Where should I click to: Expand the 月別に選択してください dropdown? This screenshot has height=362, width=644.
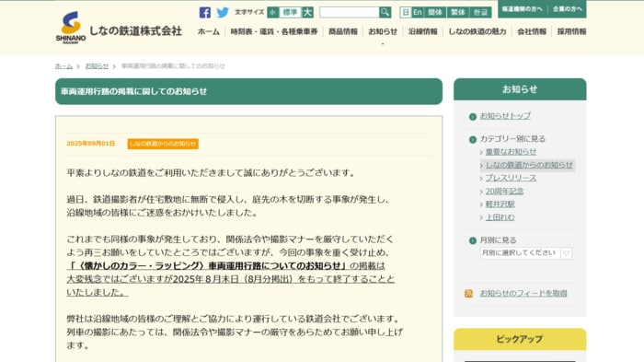pos(526,253)
